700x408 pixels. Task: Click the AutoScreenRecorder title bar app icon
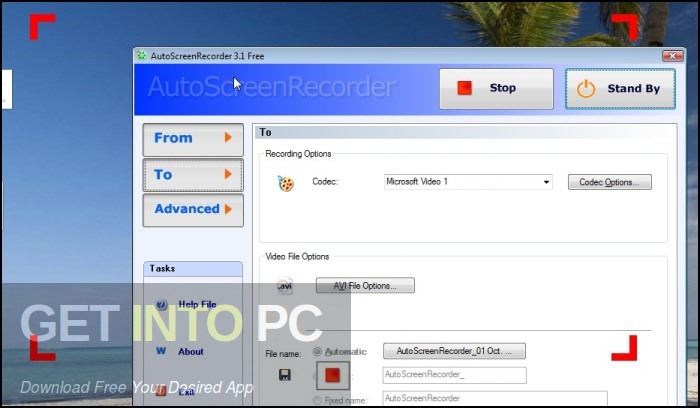[142, 55]
